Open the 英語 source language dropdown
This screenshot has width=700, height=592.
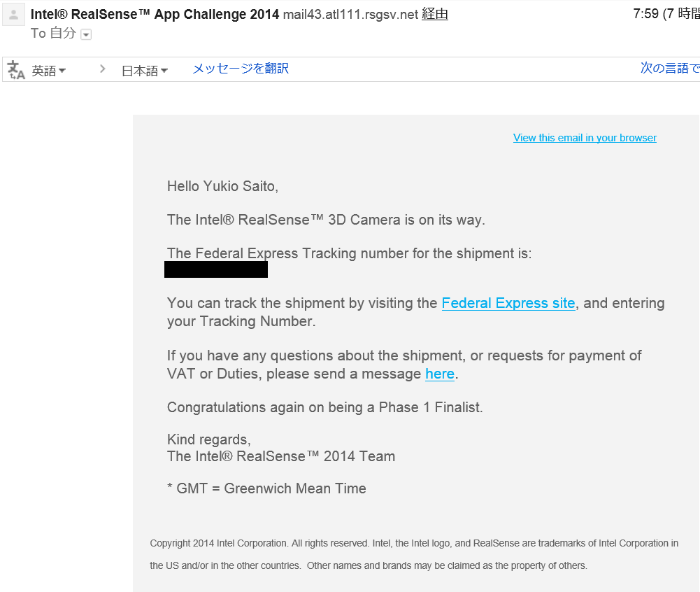pyautogui.click(x=48, y=71)
